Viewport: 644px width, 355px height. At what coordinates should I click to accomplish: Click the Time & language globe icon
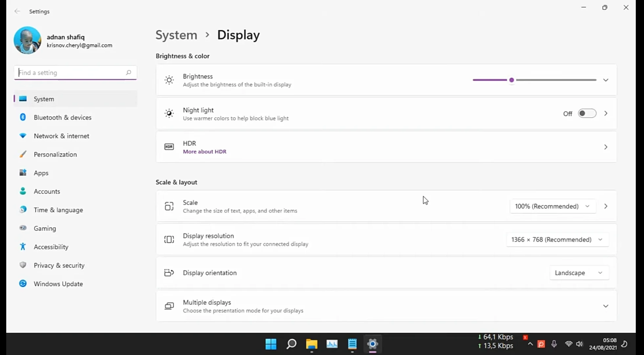(23, 209)
